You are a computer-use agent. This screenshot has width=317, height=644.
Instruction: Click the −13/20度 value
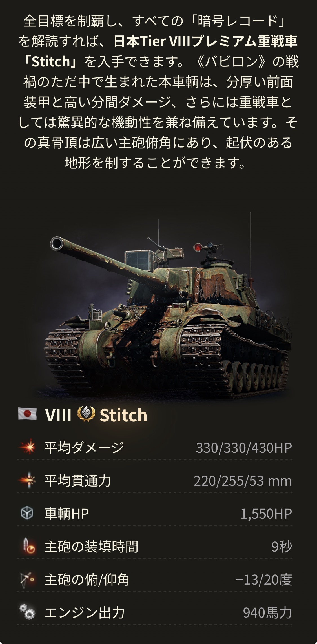click(264, 580)
